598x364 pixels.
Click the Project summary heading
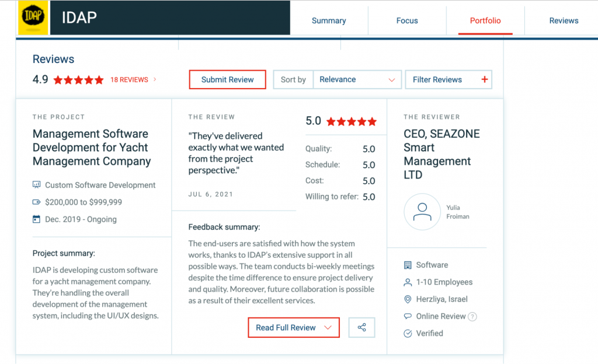pyautogui.click(x=64, y=254)
